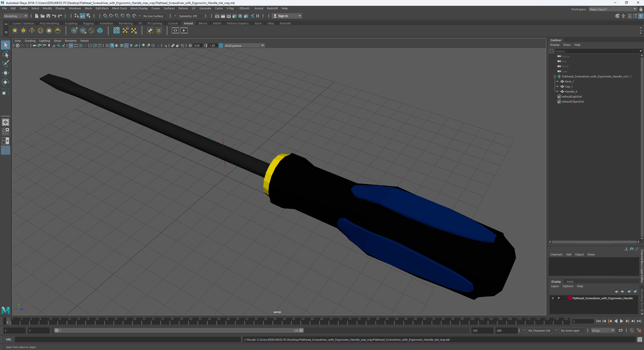Toggle layer playback P box
Screen dimensions: 644x350
(559, 298)
